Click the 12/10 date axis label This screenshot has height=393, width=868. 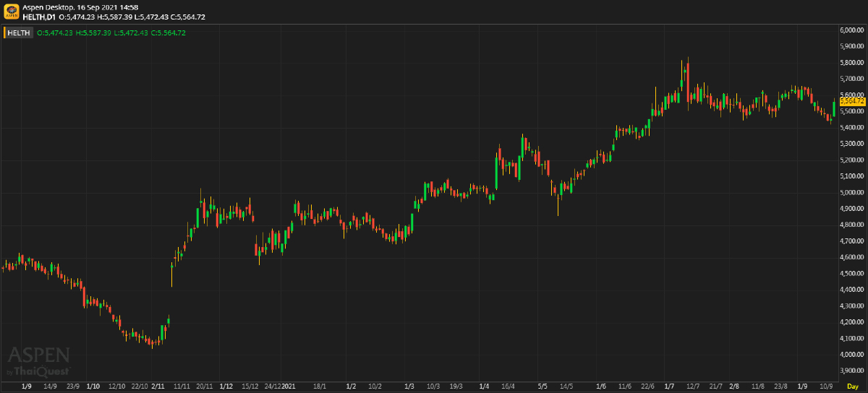coord(117,386)
